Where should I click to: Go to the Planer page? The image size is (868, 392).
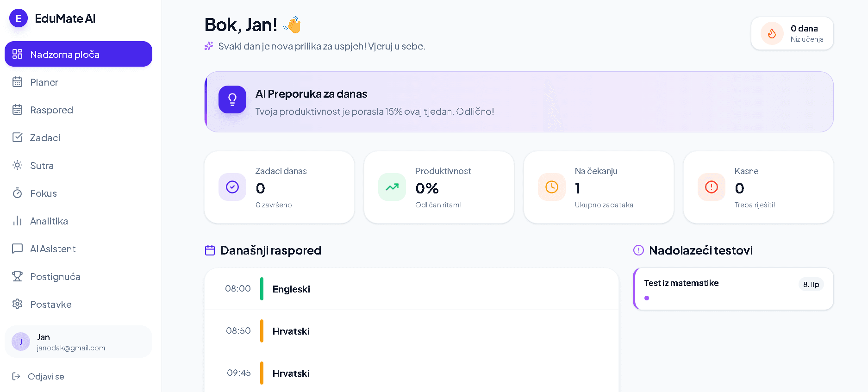(x=78, y=82)
